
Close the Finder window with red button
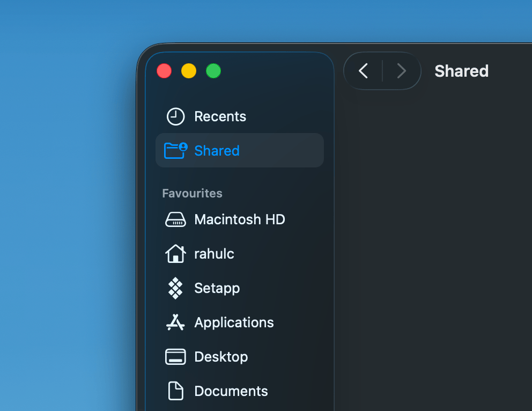click(164, 71)
